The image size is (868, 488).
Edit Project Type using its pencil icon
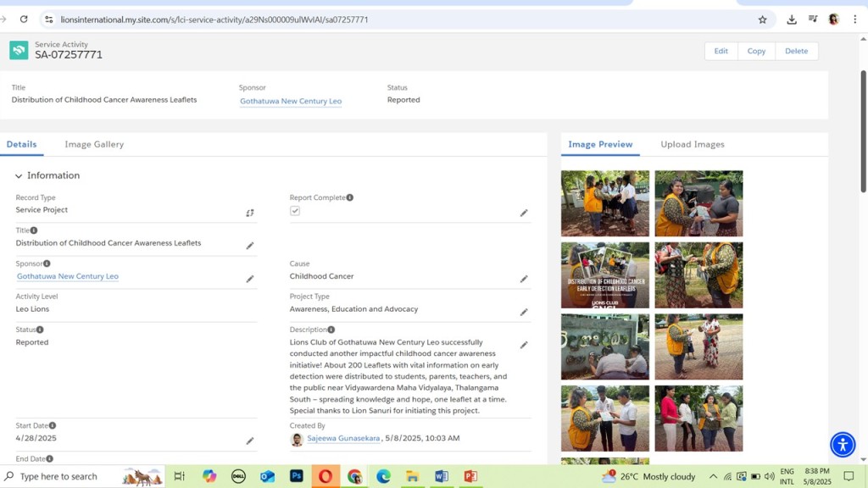[x=524, y=312]
